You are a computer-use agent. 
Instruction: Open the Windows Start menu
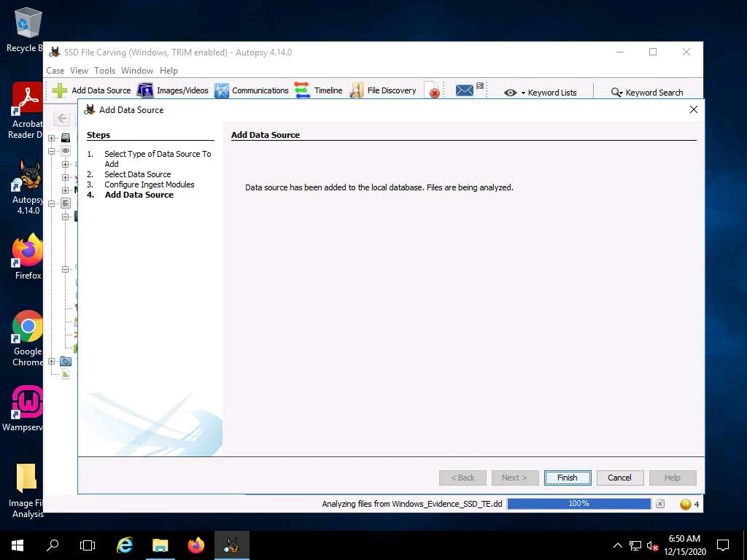[x=18, y=545]
